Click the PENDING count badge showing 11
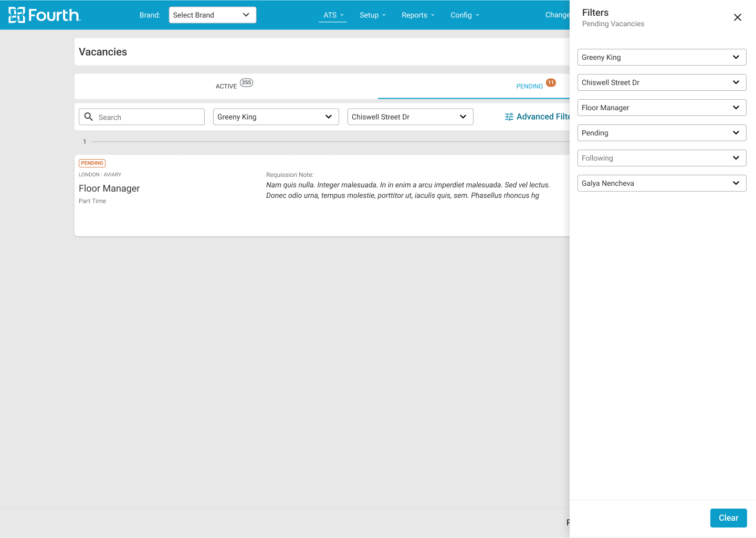 pyautogui.click(x=551, y=82)
